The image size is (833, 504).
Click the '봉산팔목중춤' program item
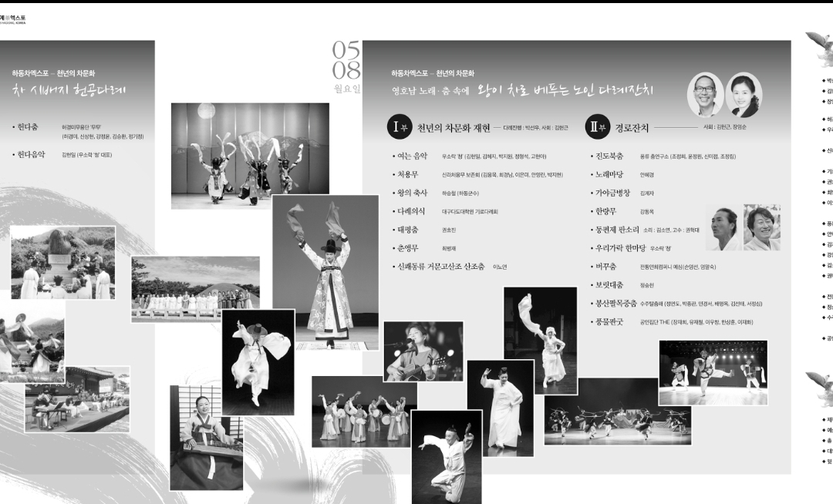[615, 304]
